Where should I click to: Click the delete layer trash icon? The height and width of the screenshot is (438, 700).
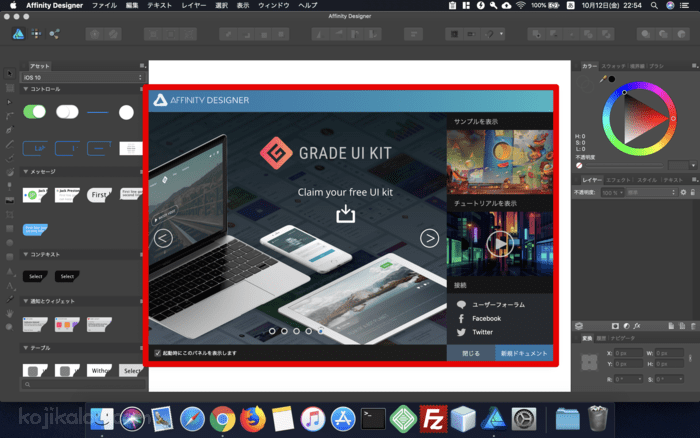693,326
